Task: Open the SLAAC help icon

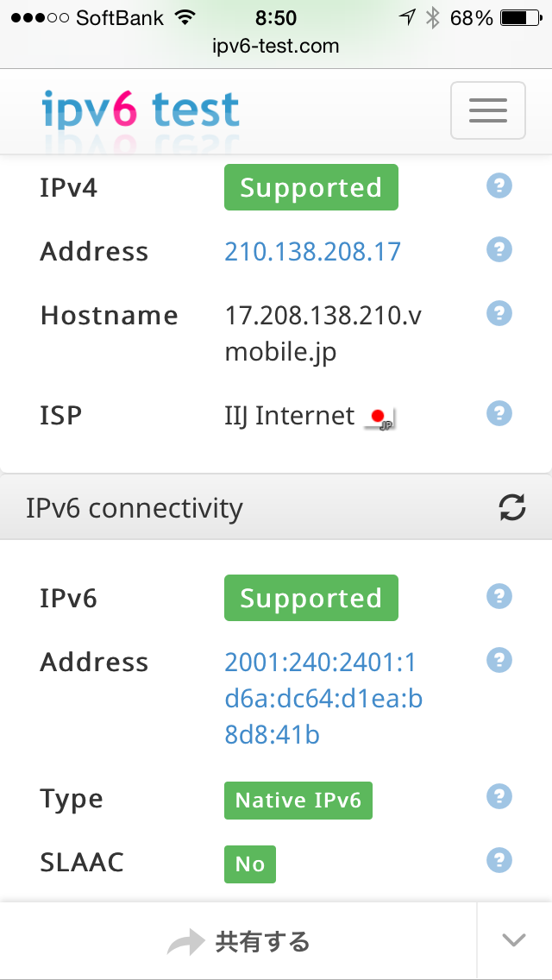Action: [x=499, y=860]
